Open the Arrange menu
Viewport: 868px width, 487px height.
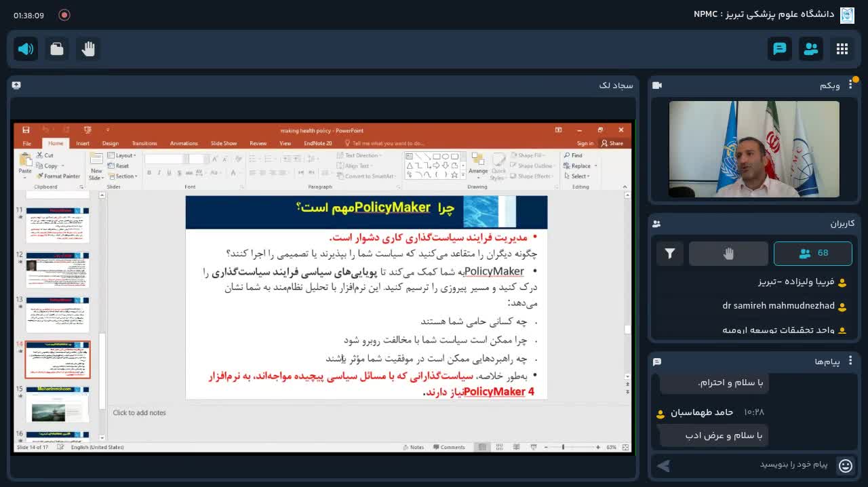(x=478, y=165)
